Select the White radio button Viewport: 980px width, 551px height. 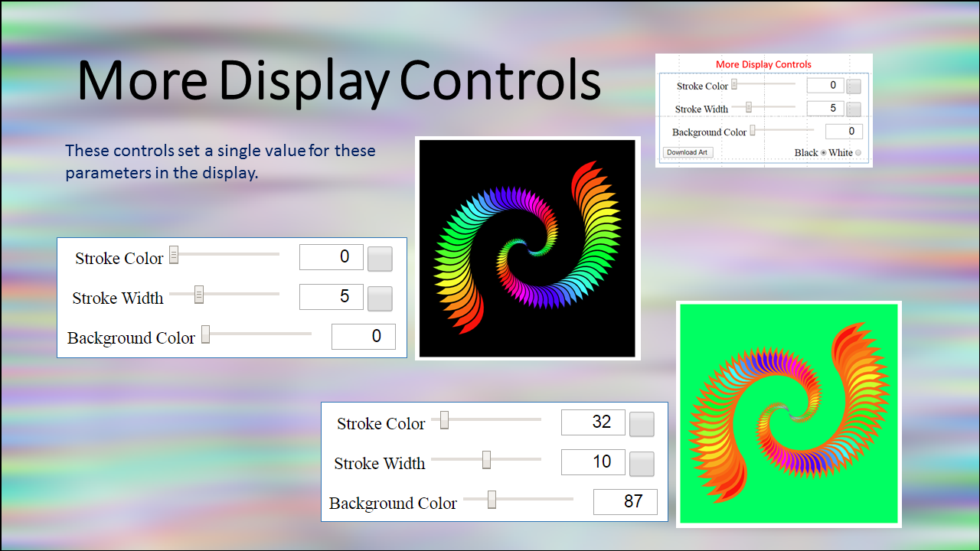click(857, 153)
